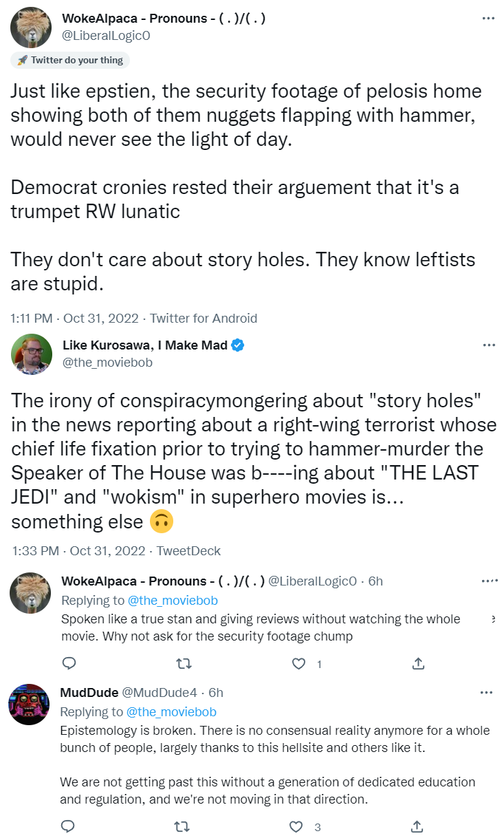Open more options on MudDude's reply
This screenshot has height=838, width=504.
click(486, 692)
